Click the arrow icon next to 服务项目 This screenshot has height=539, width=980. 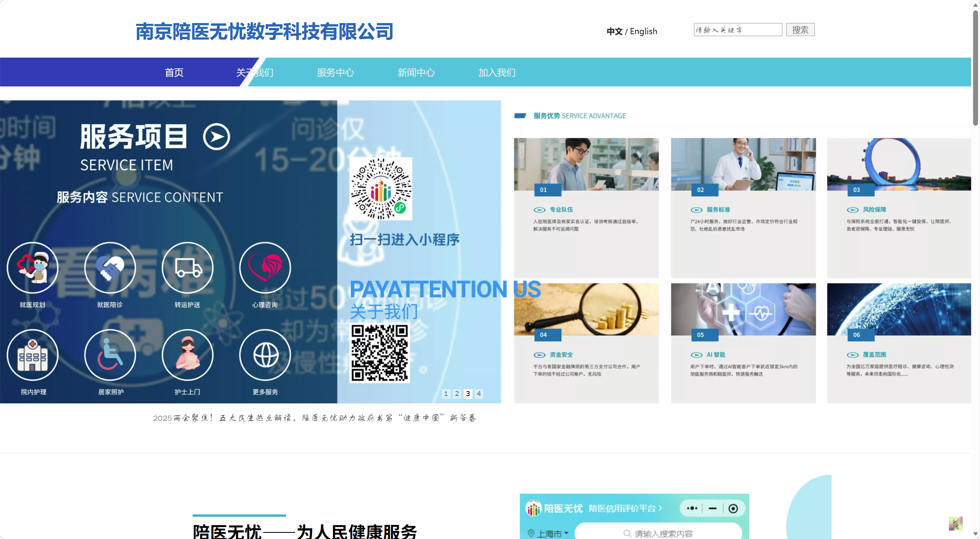[216, 137]
